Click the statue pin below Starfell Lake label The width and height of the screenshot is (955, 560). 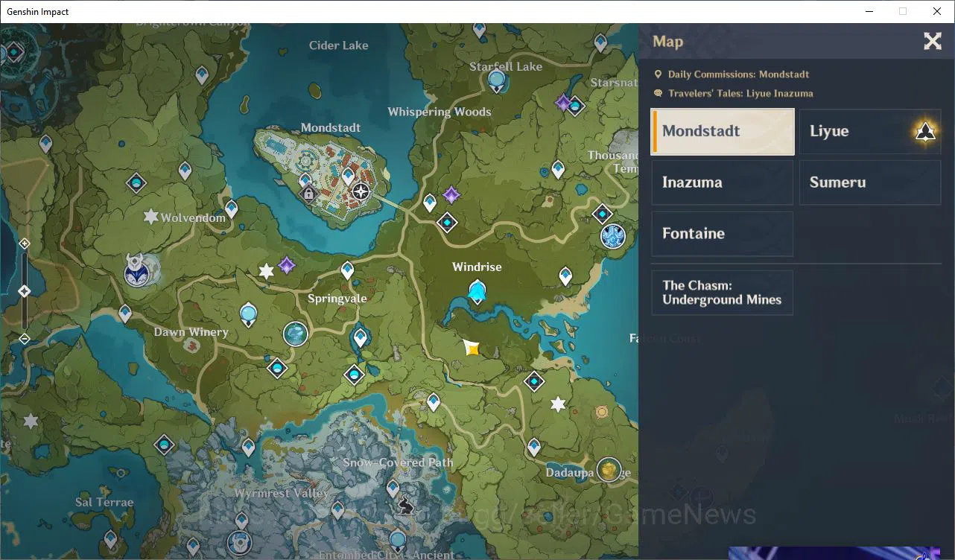coord(498,80)
